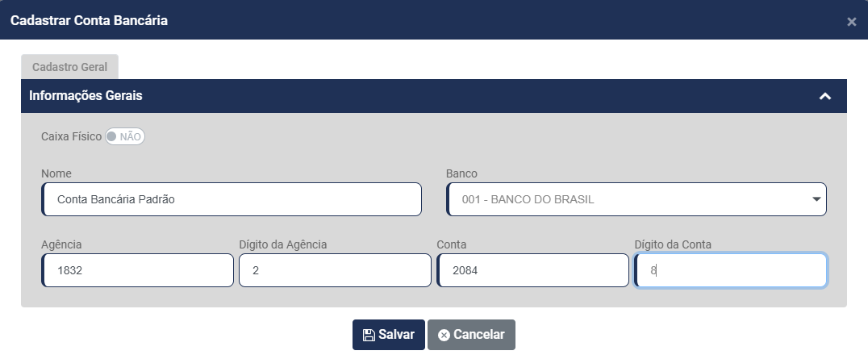Switch to the Cadastro Geral tab
The image size is (868, 359).
pos(70,67)
